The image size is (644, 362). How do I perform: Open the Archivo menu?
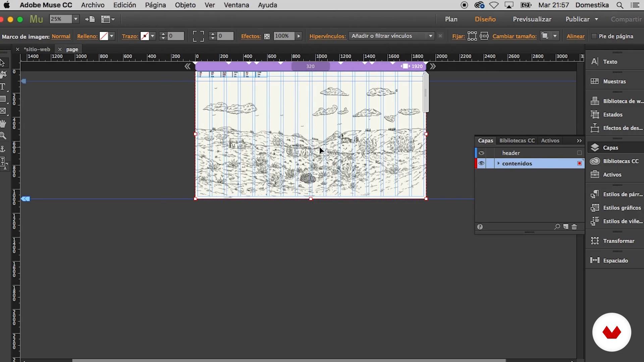pyautogui.click(x=93, y=5)
